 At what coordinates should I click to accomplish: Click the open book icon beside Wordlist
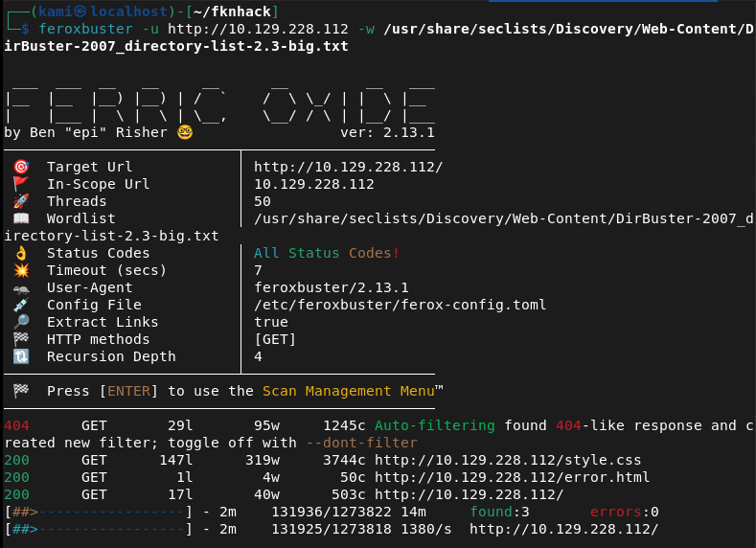(21, 218)
